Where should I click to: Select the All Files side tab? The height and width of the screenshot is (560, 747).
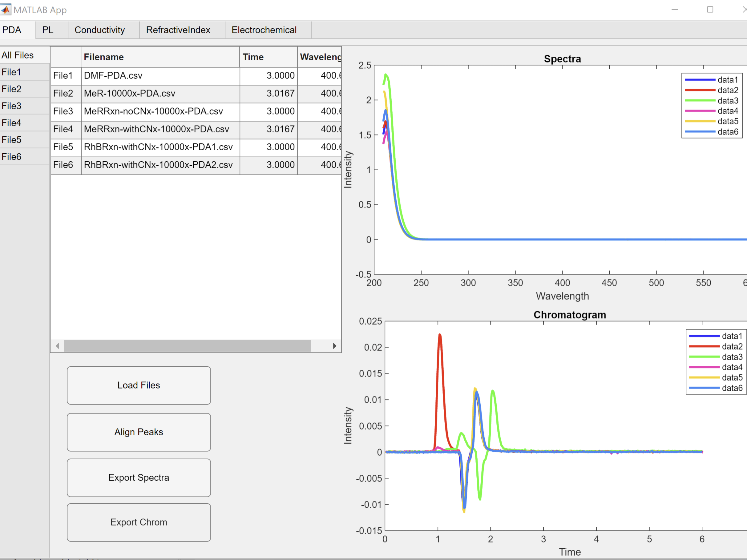(x=18, y=55)
